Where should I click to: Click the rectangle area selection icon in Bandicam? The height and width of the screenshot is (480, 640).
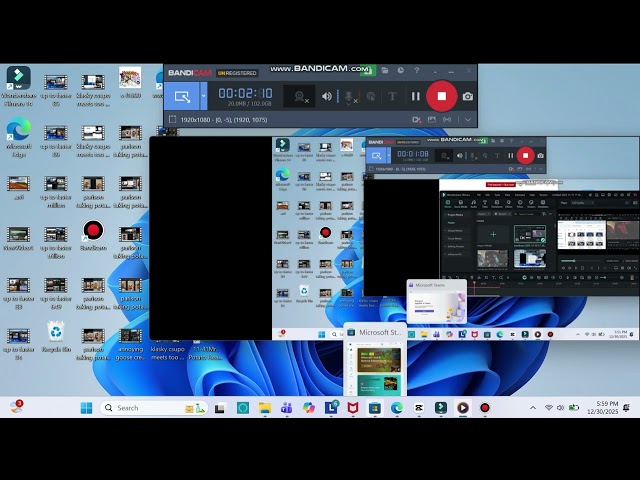[173, 120]
